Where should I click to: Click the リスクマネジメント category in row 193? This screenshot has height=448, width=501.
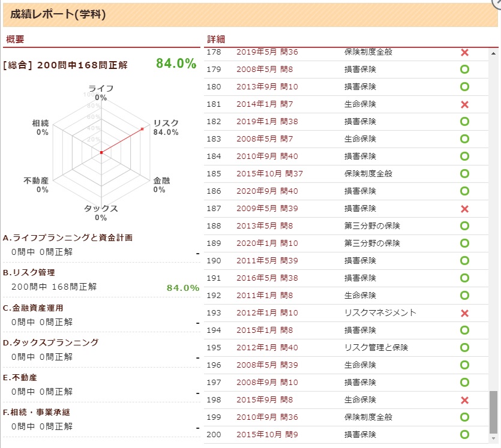[x=380, y=313]
